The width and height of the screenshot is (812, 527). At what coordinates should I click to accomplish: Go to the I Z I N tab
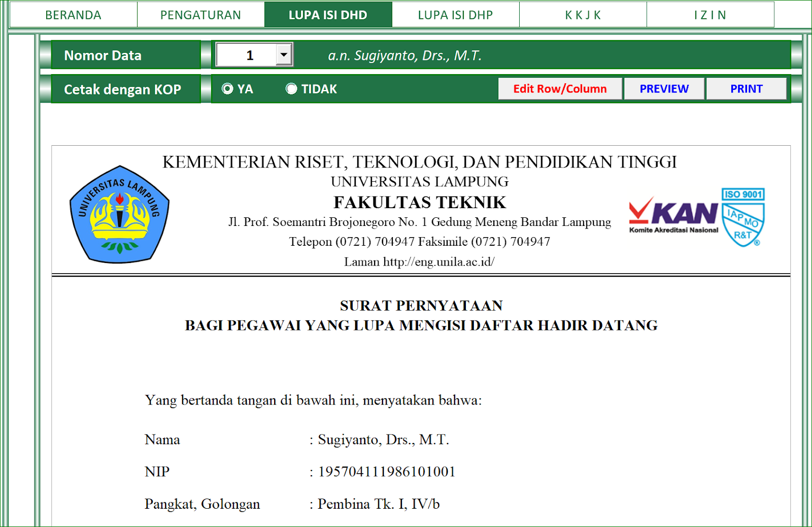point(709,15)
